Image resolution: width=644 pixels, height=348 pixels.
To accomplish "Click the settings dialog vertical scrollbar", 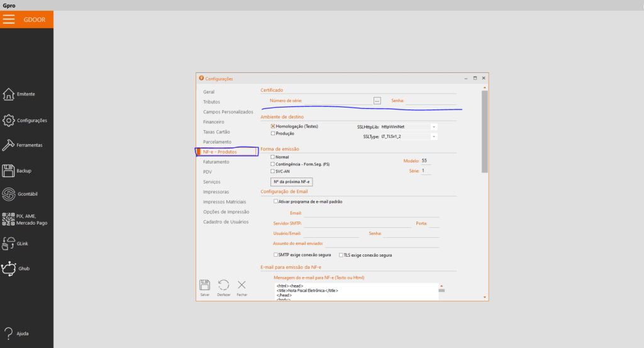I will point(484,131).
